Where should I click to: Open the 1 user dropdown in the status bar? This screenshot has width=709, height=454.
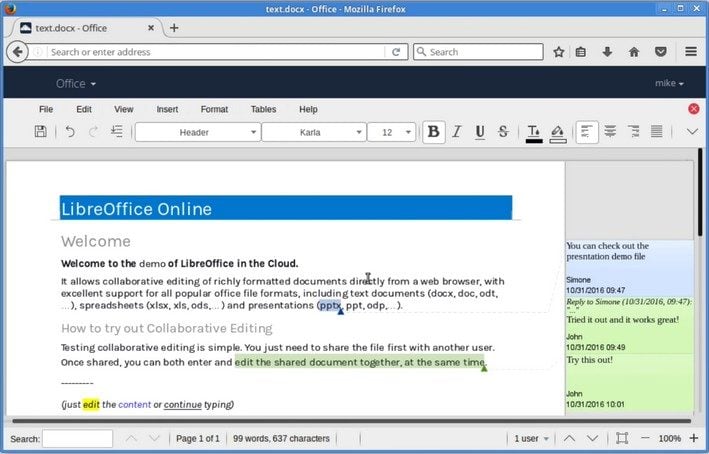[532, 438]
